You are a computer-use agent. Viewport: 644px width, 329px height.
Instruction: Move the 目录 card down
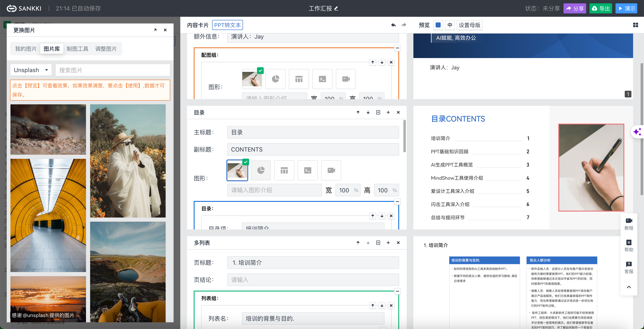(x=368, y=112)
